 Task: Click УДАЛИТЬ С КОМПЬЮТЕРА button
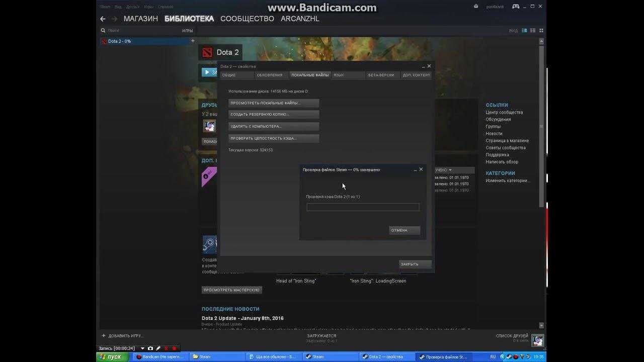(274, 126)
